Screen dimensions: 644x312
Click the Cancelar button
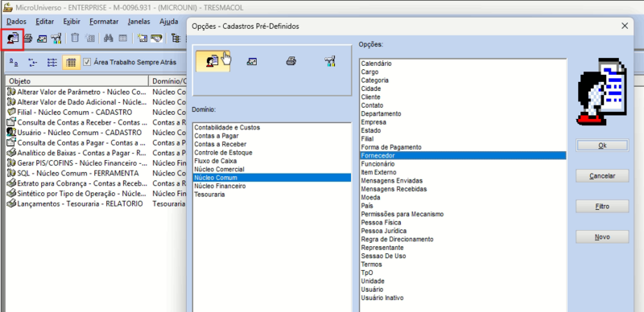(602, 176)
